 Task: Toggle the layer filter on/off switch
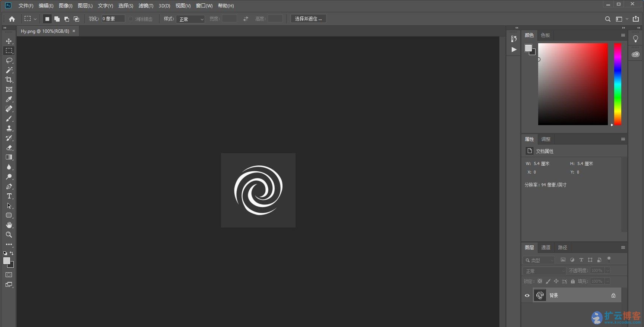pos(609,259)
